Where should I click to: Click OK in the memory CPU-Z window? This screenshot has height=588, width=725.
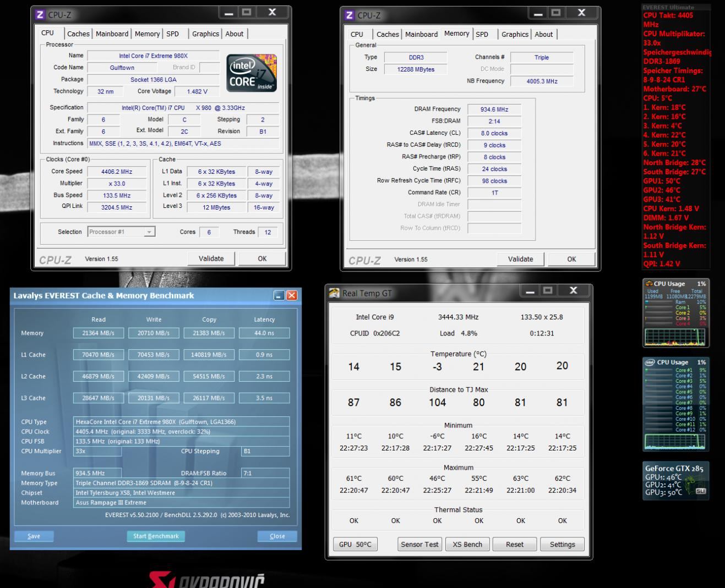tap(571, 259)
